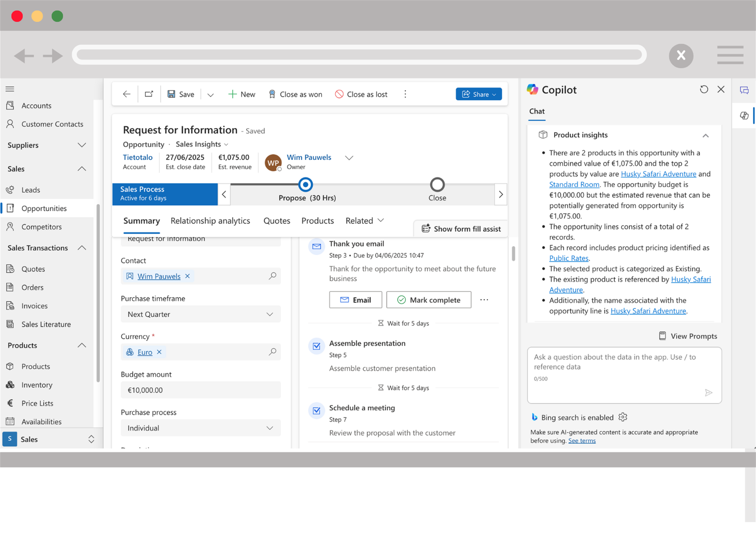Open the Tietotalo account link
The image size is (756, 536).
(138, 157)
